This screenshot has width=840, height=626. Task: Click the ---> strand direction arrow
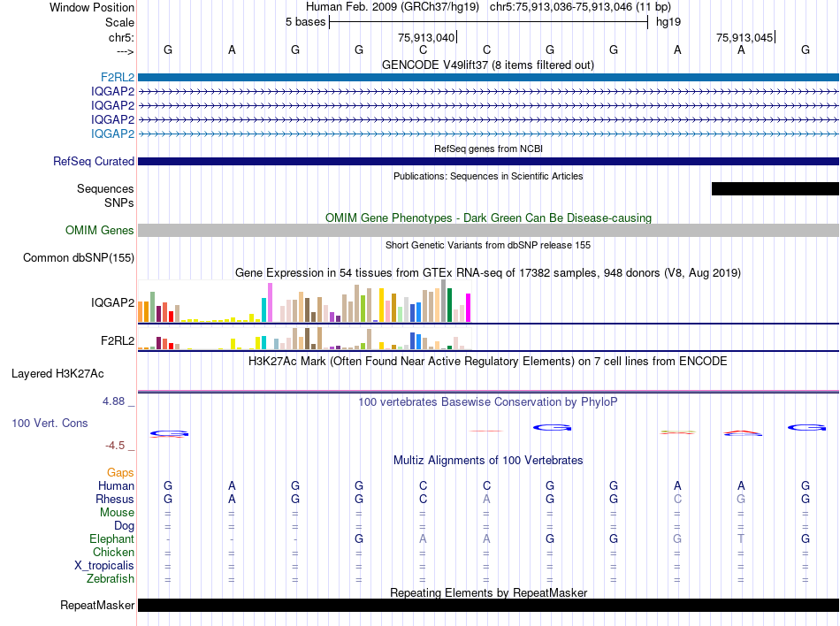tap(126, 51)
